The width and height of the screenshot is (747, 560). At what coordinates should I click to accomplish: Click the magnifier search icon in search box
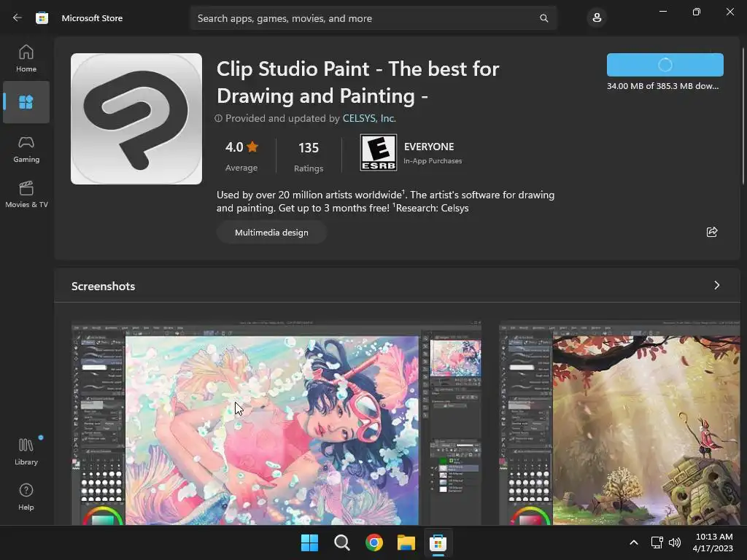tap(543, 18)
